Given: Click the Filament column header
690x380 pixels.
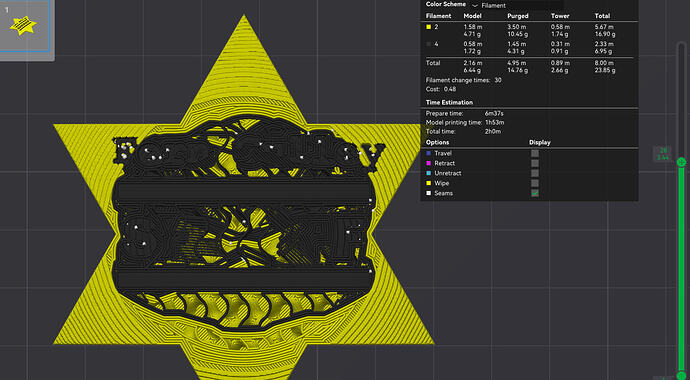Looking at the screenshot, I should pyautogui.click(x=438, y=16).
